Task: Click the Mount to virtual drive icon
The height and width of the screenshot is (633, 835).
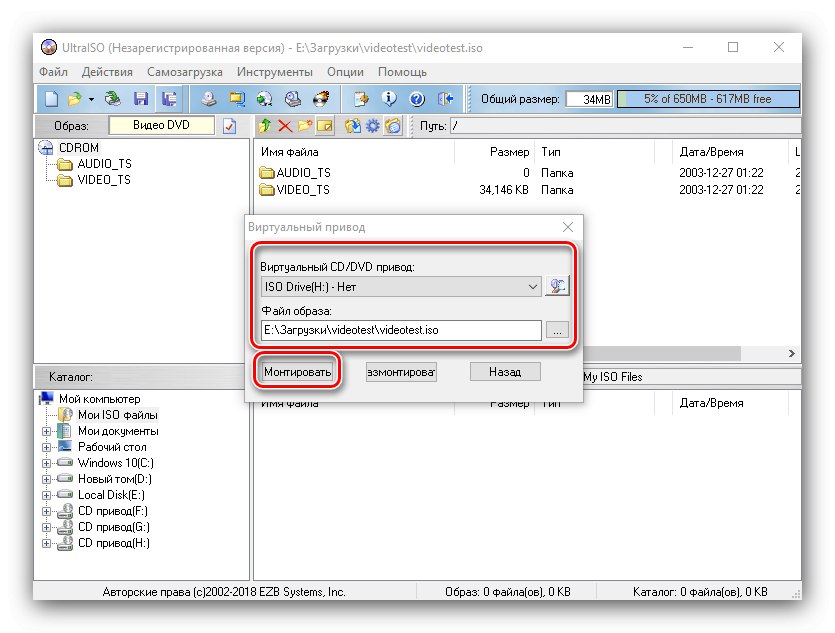Action: 292,98
